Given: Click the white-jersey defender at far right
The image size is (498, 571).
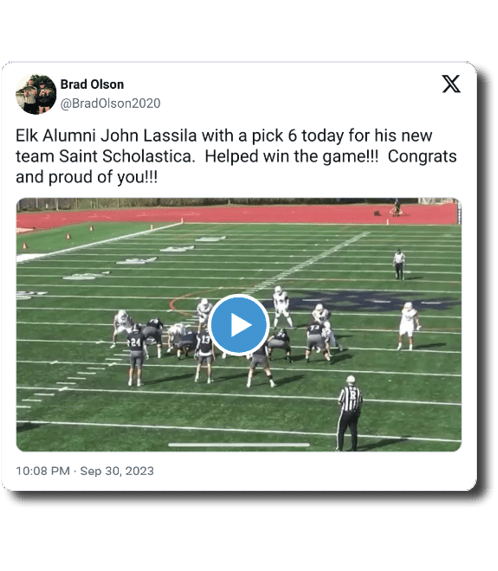Looking at the screenshot, I should pos(408,326).
